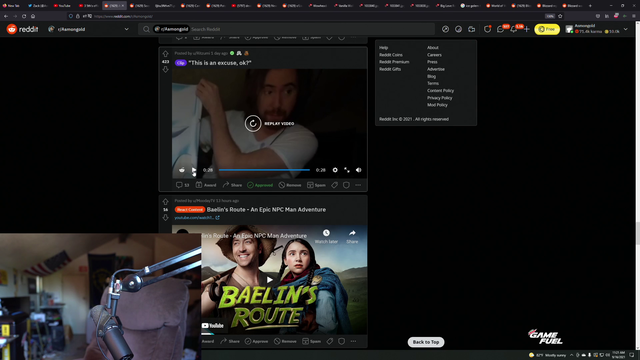Open the Content Policy link
640x360 pixels.
pos(440,91)
